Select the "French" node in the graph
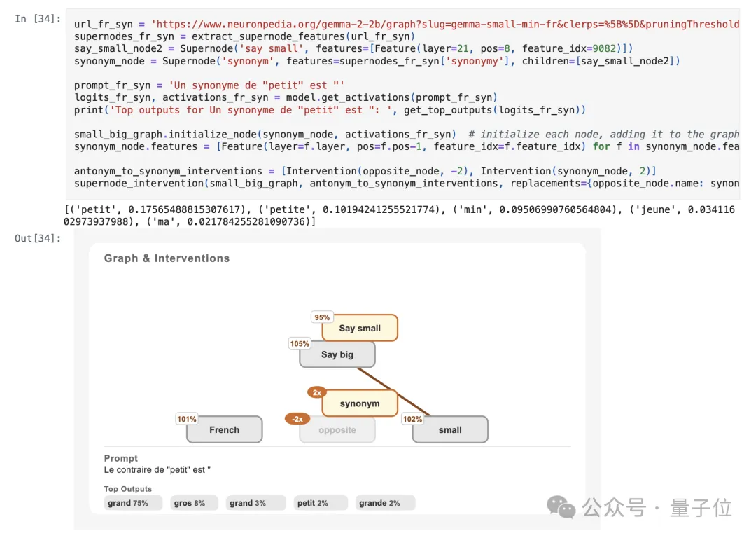Viewport: 756px width, 538px height. pyautogui.click(x=224, y=430)
